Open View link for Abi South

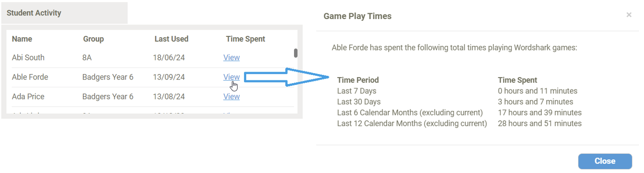click(231, 58)
